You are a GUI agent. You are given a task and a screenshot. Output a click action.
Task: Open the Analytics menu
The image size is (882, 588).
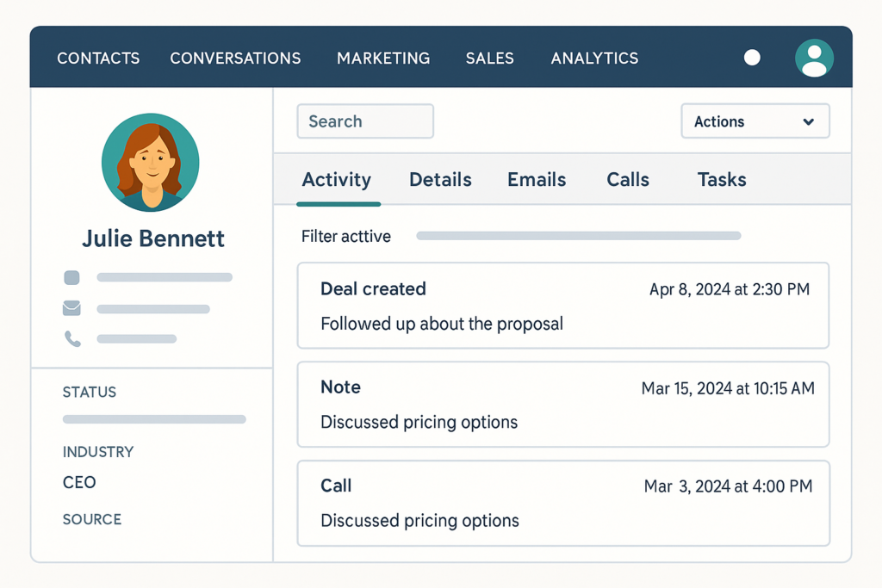(x=594, y=59)
